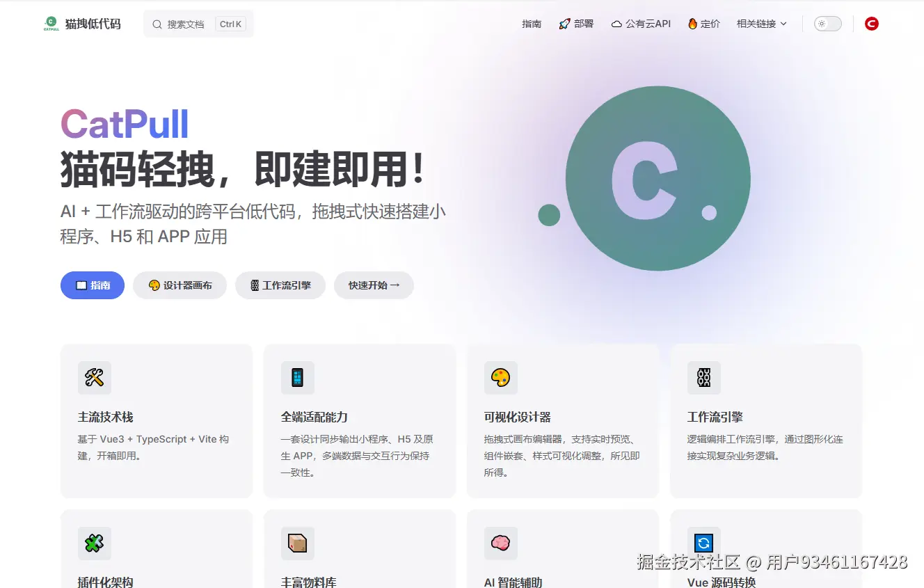Click the AI 智能辅助 card title
This screenshot has height=588, width=924.
click(513, 582)
